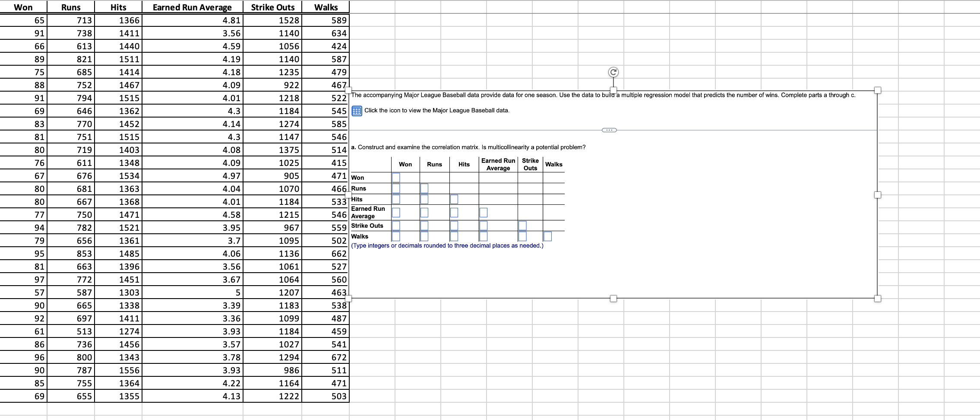Select the Walks column header cell
980x420 pixels.
click(326, 7)
